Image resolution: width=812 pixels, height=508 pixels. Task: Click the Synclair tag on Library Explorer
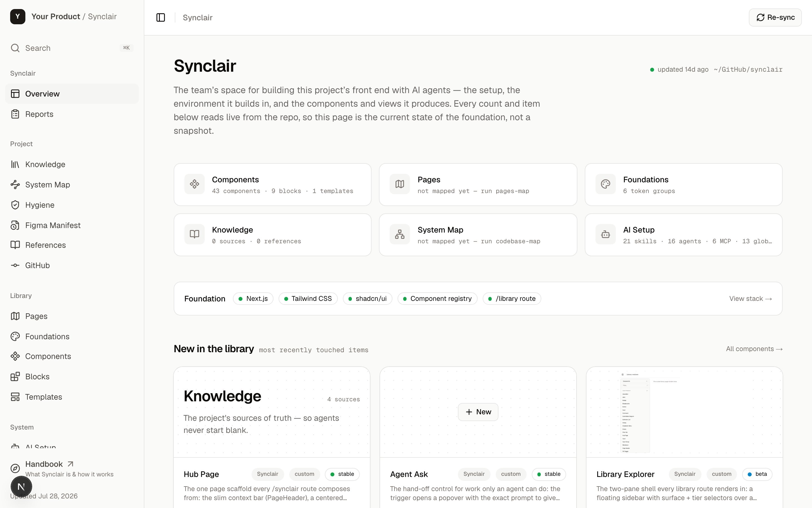[x=685, y=474]
